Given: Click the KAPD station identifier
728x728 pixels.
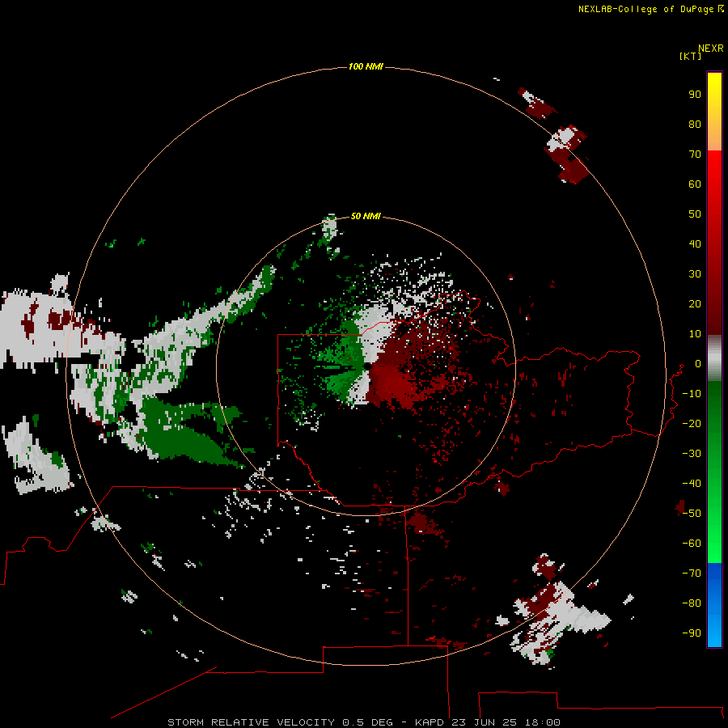Looking at the screenshot, I should 431,722.
